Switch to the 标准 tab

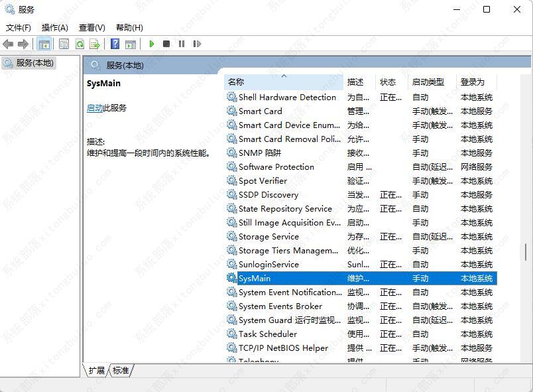(x=120, y=371)
